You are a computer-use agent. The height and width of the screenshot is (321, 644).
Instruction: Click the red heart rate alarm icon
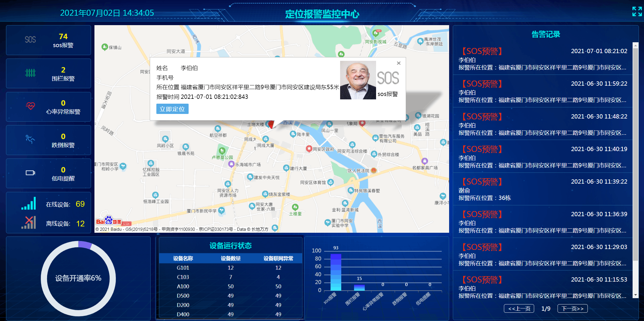point(30,106)
